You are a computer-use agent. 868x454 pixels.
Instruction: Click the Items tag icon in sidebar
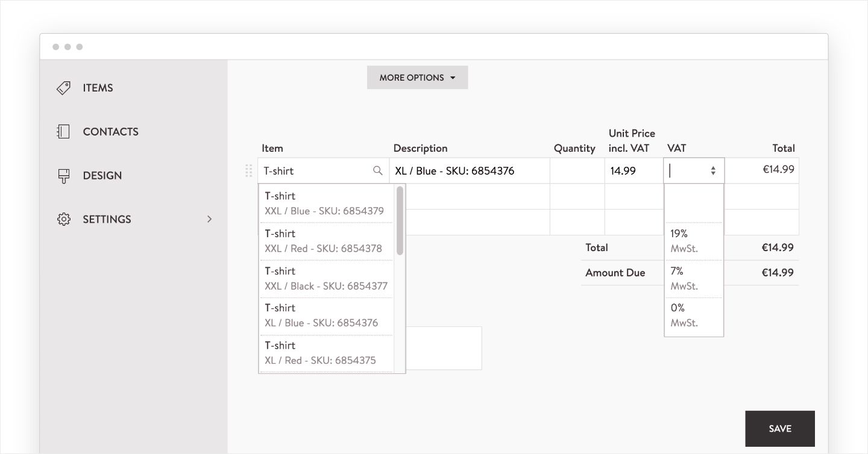[x=63, y=88]
